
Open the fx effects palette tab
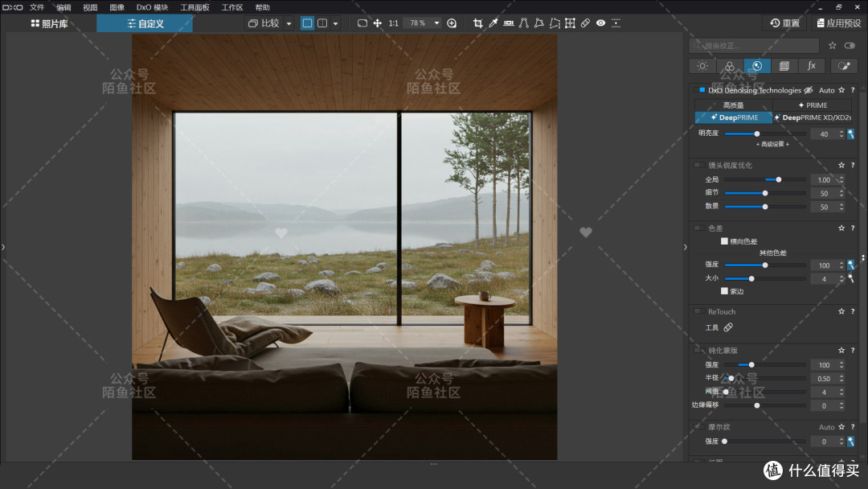pyautogui.click(x=812, y=66)
